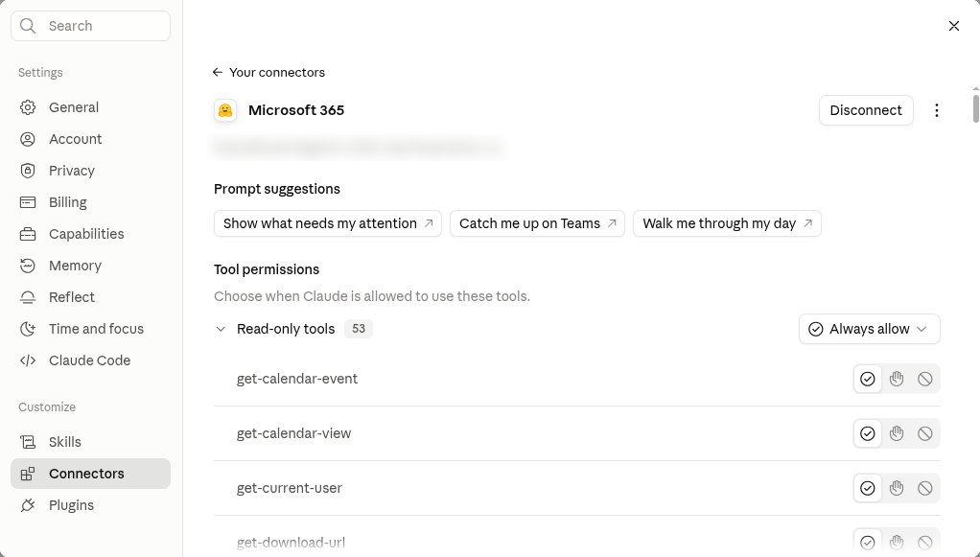The height and width of the screenshot is (557, 980).
Task: Collapse the Read-only tools section
Action: [221, 329]
